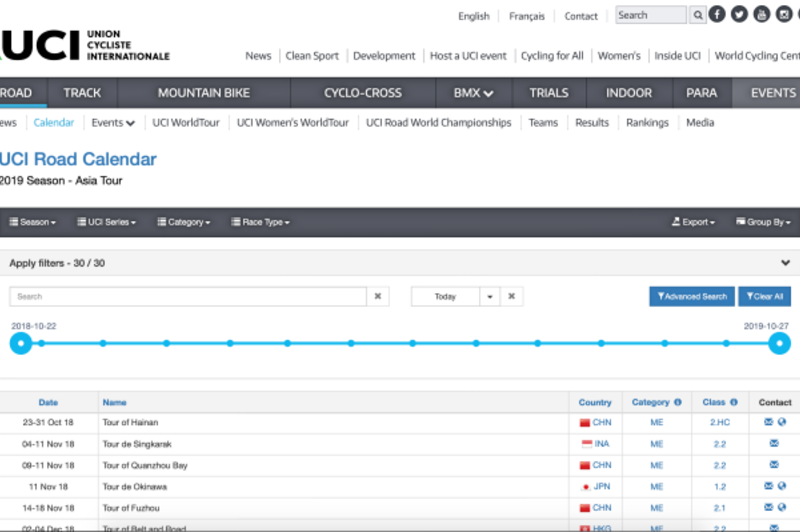This screenshot has height=532, width=800.
Task: Open the Export dropdown
Action: click(x=693, y=222)
